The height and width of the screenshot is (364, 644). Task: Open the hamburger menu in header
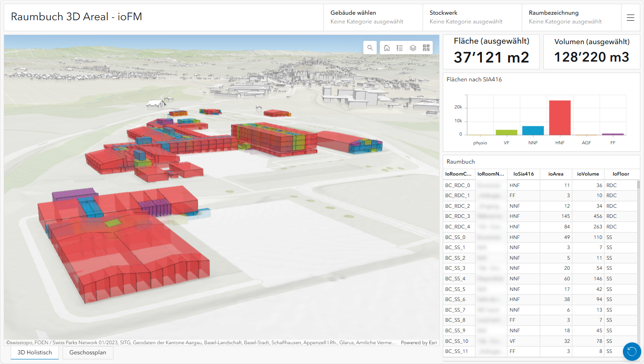631,17
